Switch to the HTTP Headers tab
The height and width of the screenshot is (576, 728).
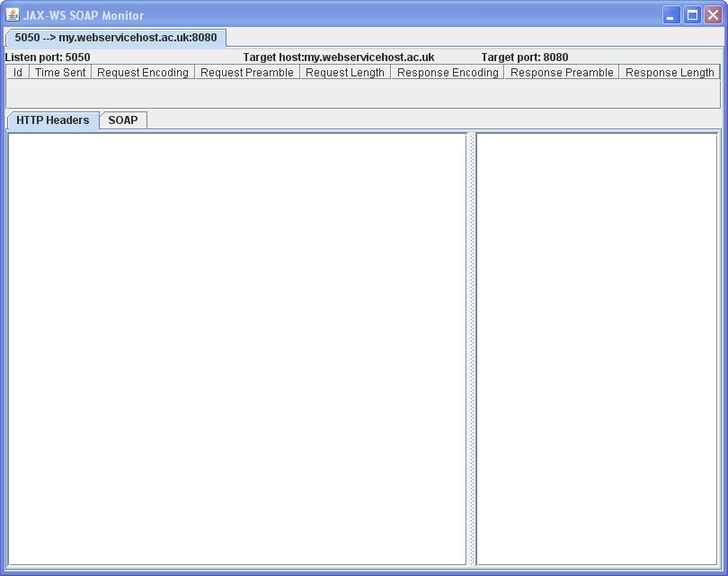coord(53,120)
